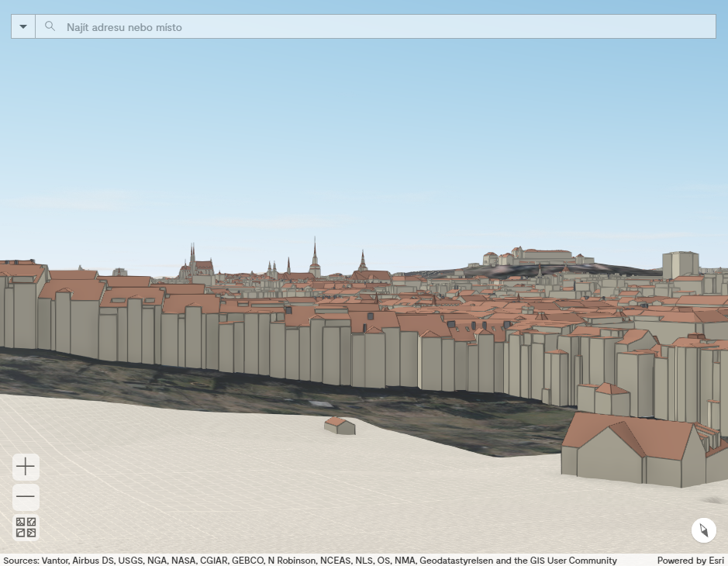Open the basemap gallery icon
The image size is (728, 566).
point(26,527)
